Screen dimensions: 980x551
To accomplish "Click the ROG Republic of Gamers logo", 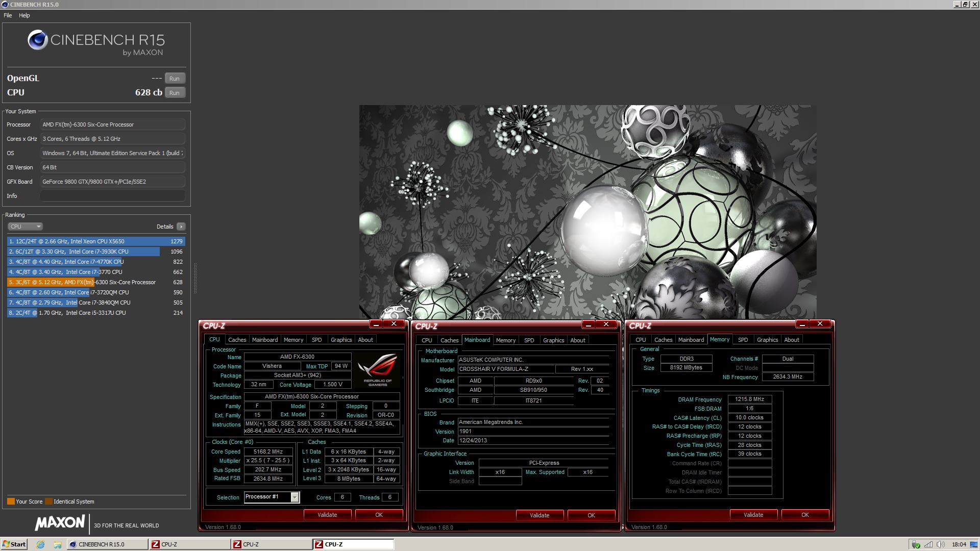I will pos(378,370).
